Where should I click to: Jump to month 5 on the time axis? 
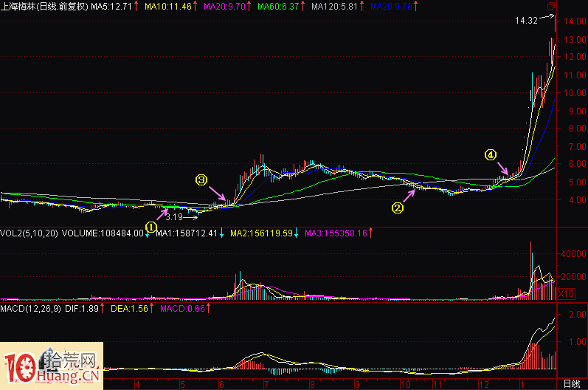182,384
